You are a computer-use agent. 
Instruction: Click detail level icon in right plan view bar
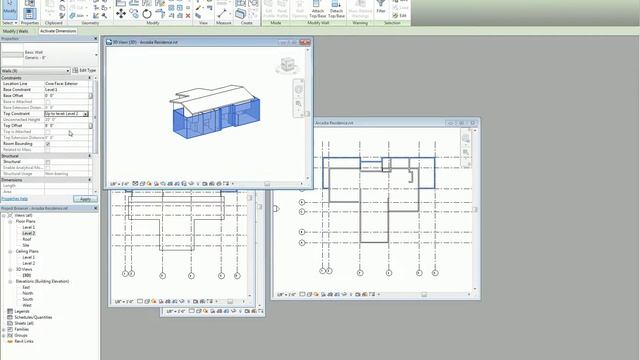[302, 294]
